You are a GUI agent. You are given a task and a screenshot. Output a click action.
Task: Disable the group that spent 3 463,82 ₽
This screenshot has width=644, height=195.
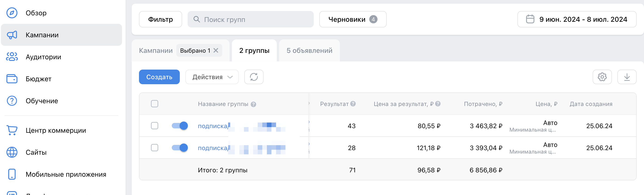180,126
